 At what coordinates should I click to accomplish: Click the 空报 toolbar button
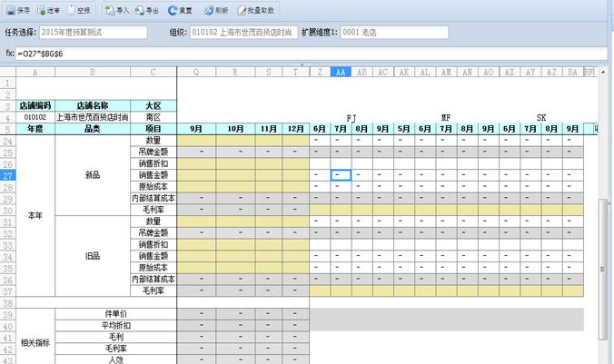click(79, 11)
